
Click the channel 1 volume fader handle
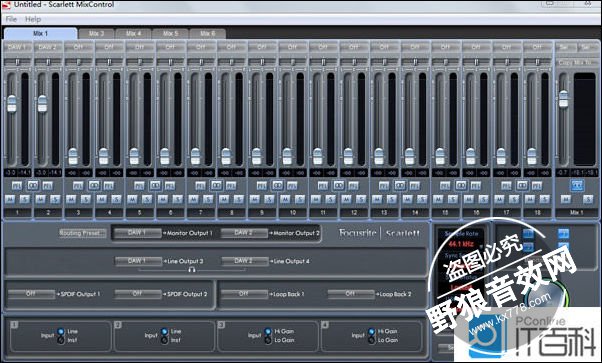click(x=12, y=104)
